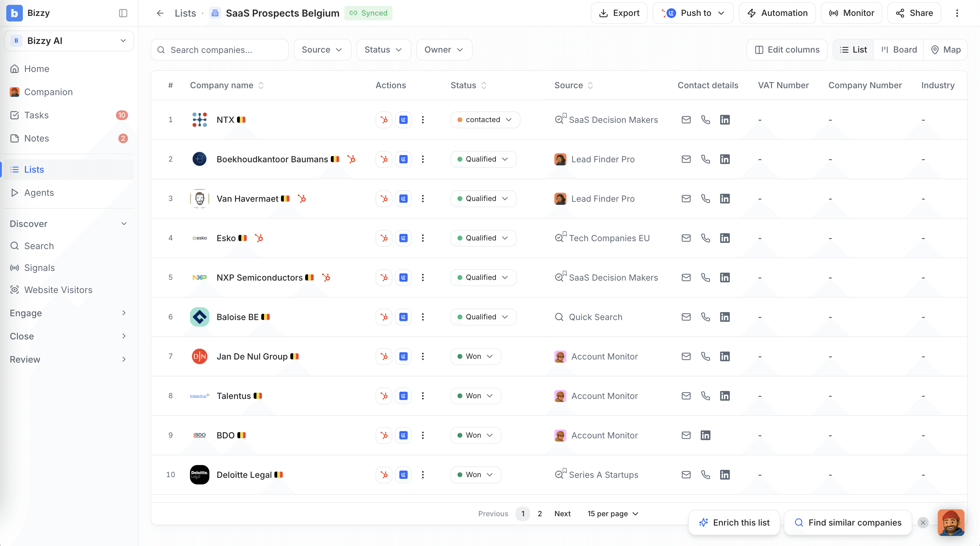The image size is (980, 546).
Task: Open the Owner filter dropdown
Action: [444, 49]
